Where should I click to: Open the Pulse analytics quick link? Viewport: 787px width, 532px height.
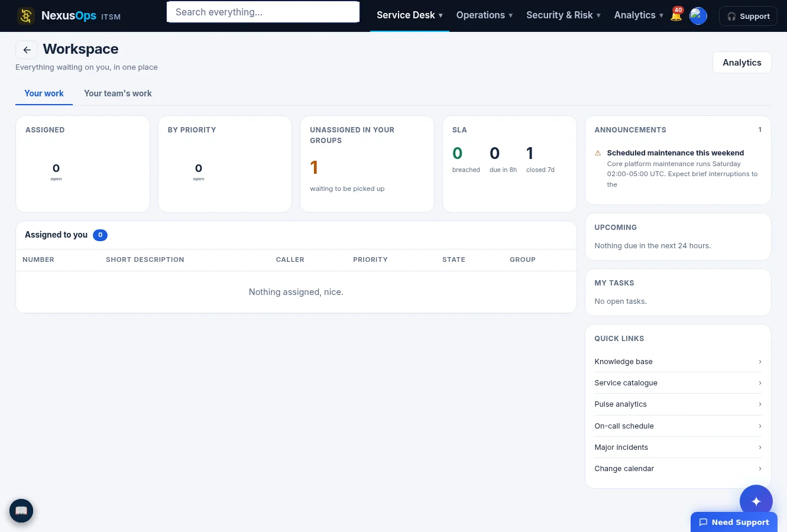pos(678,404)
